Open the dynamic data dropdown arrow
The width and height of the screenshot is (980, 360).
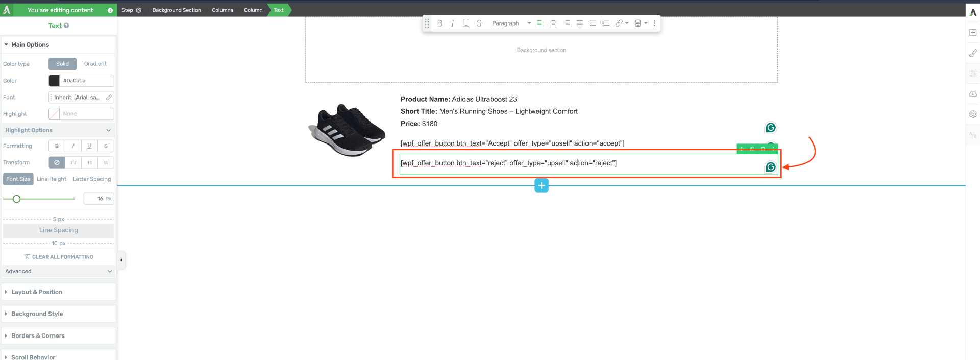[x=646, y=23]
